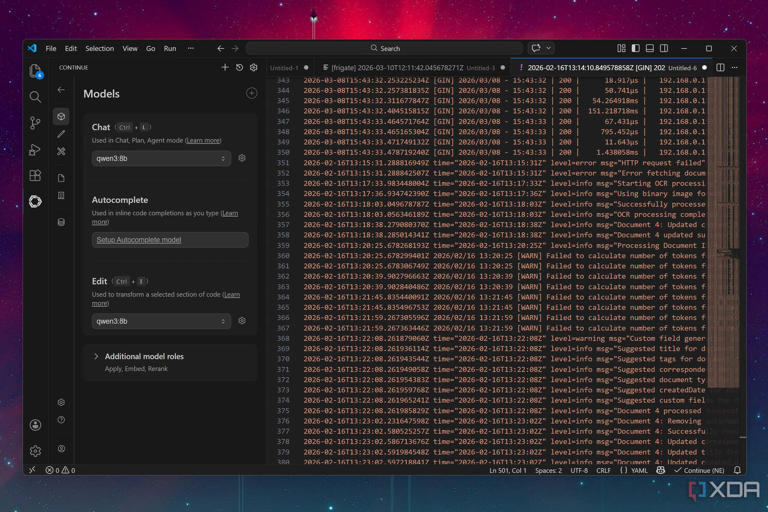
Task: Open Chat model qwen3:8b dropdown
Action: click(161, 158)
